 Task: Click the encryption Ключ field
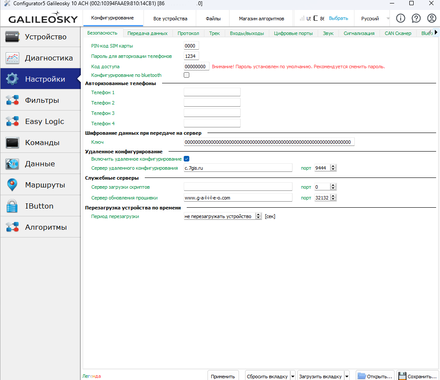coord(269,142)
